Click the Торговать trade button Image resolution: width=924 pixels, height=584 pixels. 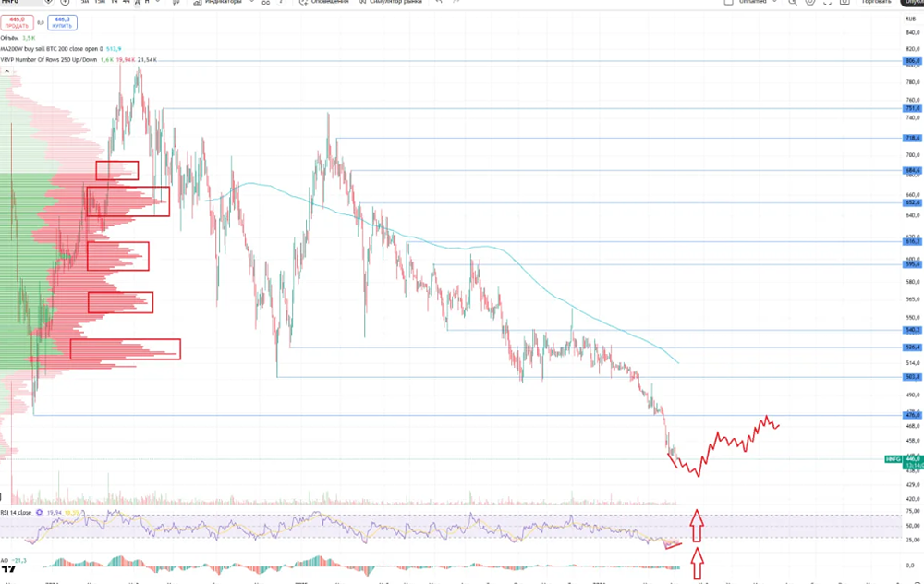click(876, 3)
